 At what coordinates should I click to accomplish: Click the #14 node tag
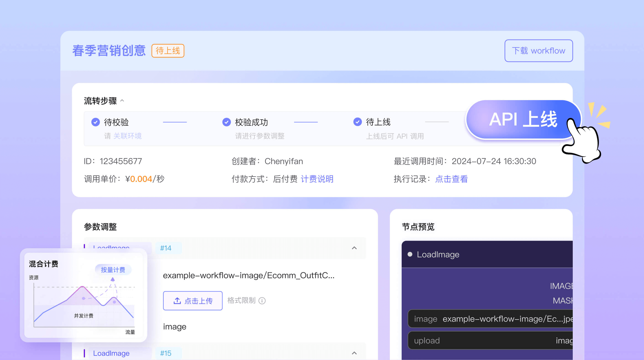[168, 248]
